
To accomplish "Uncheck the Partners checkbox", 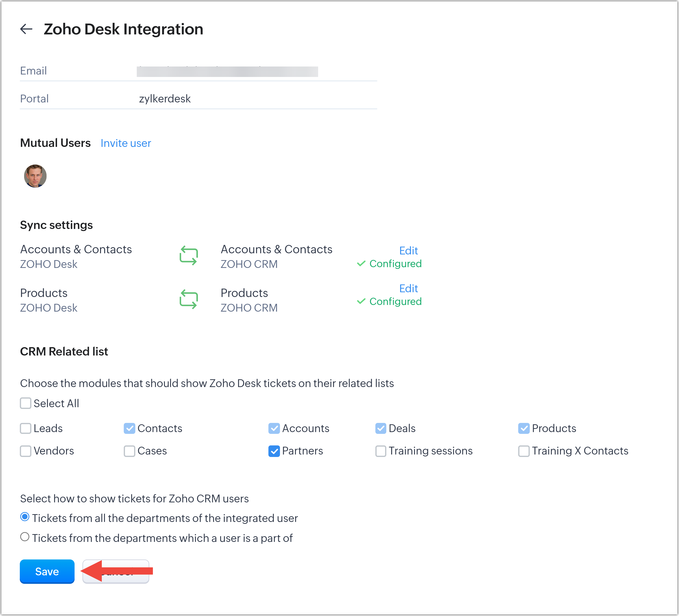I will pyautogui.click(x=274, y=451).
